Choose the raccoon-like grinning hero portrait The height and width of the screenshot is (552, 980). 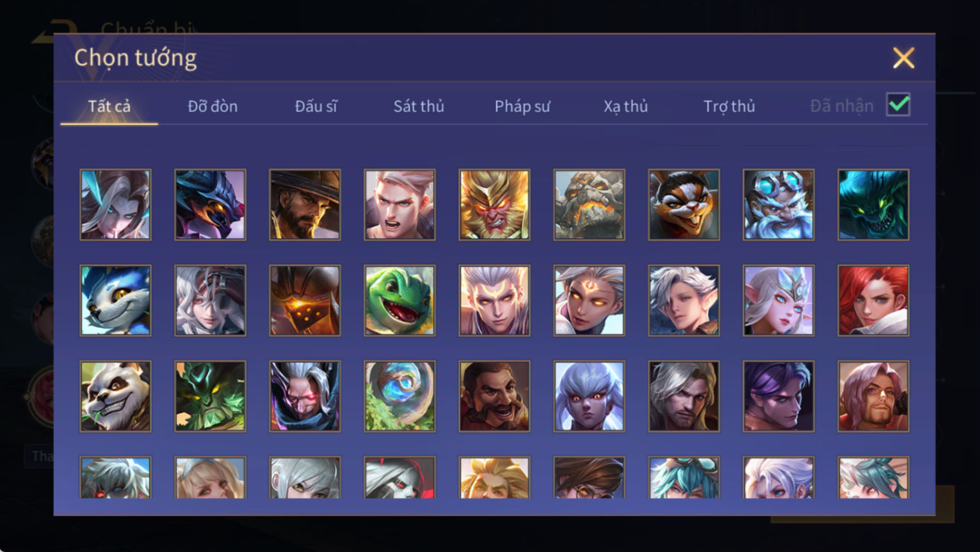click(684, 205)
